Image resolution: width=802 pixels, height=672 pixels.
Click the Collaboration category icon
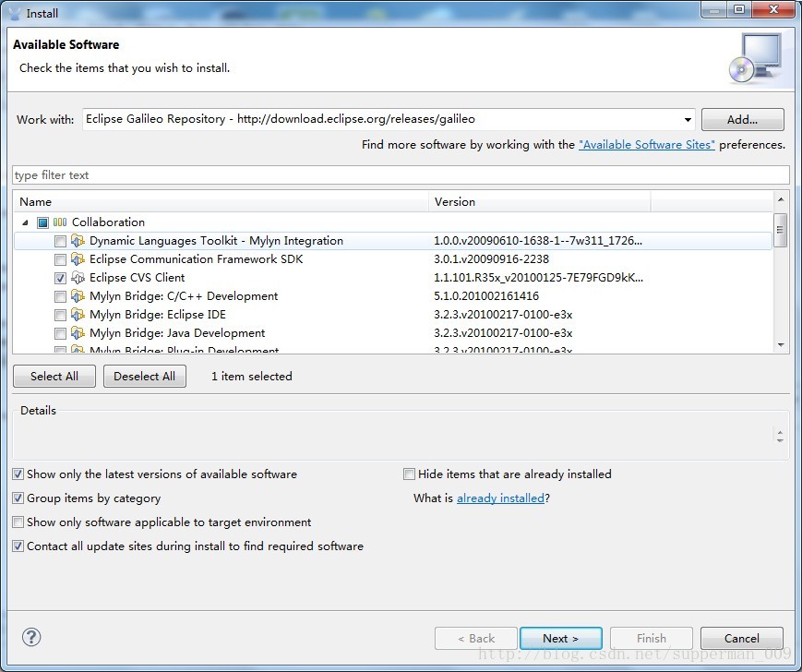pos(60,222)
